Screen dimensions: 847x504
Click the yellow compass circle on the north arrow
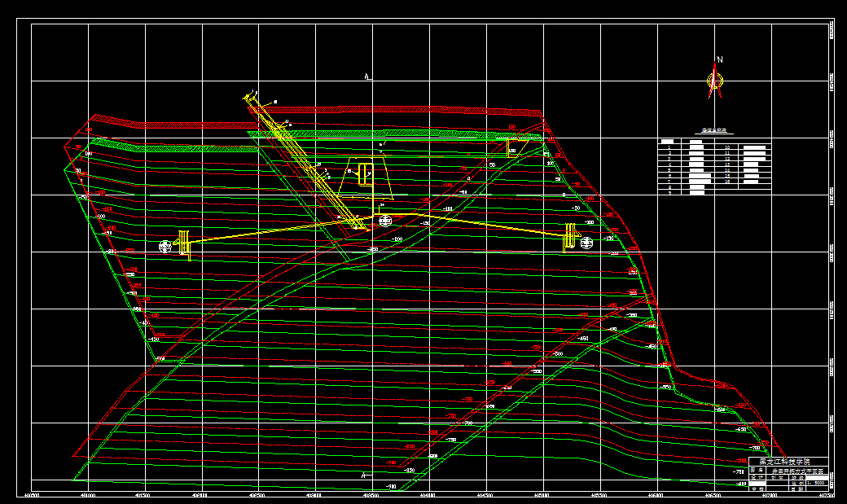coord(715,81)
